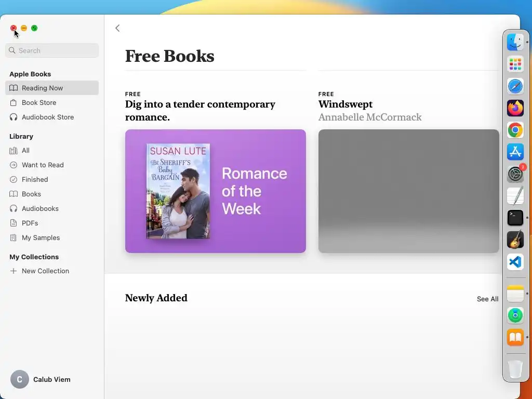Screen dimensions: 532x399
Task: Click the Library sidebar header
Action: click(x=21, y=137)
